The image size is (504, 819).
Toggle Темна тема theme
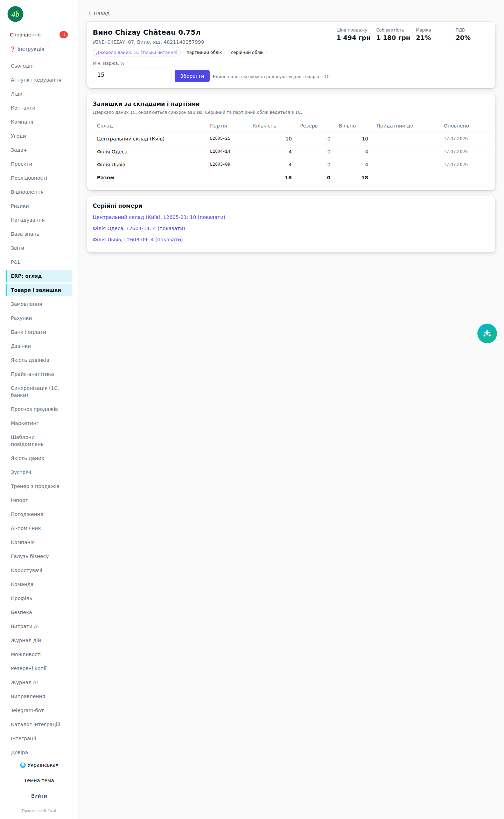point(39,780)
